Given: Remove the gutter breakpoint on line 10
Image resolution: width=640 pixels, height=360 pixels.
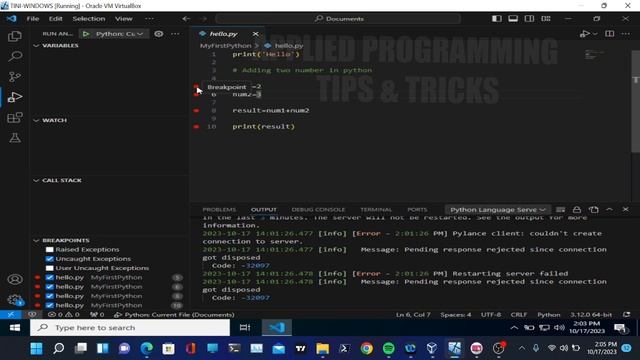Looking at the screenshot, I should tap(196, 127).
